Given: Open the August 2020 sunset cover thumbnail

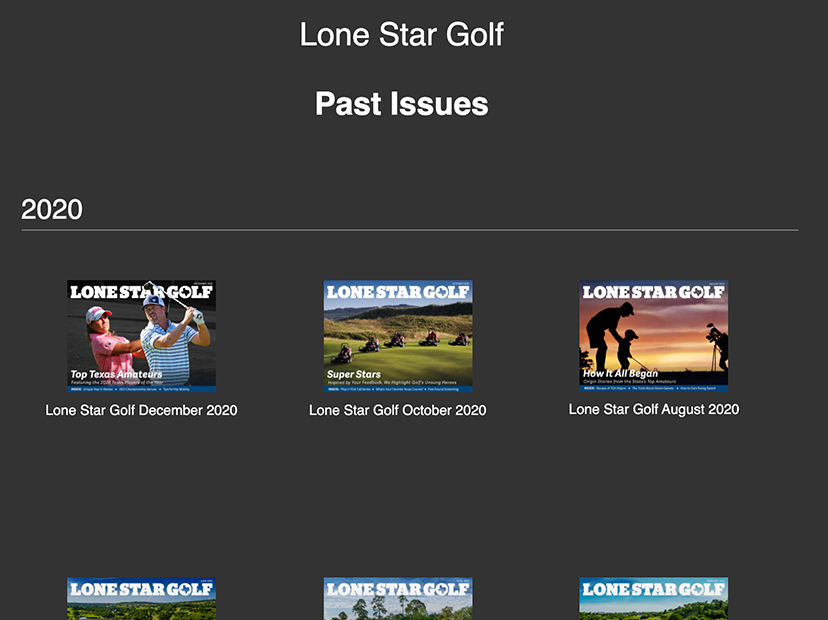Looking at the screenshot, I should click(x=654, y=336).
